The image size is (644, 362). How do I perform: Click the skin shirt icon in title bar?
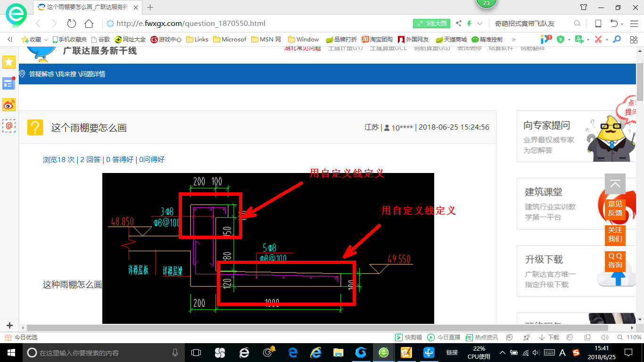pyautogui.click(x=584, y=7)
